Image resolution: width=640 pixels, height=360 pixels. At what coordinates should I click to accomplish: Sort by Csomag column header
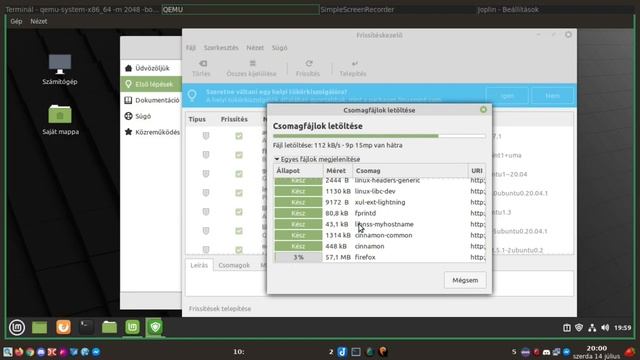point(410,171)
